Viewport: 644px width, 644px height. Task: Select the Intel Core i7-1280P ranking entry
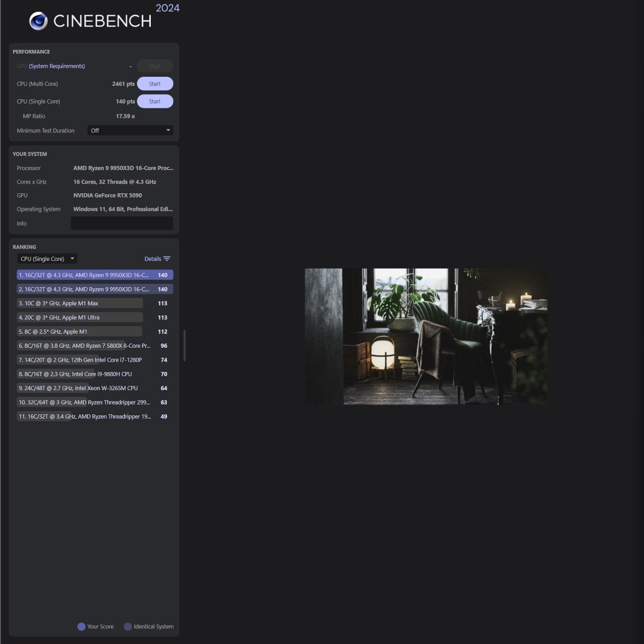pos(94,360)
